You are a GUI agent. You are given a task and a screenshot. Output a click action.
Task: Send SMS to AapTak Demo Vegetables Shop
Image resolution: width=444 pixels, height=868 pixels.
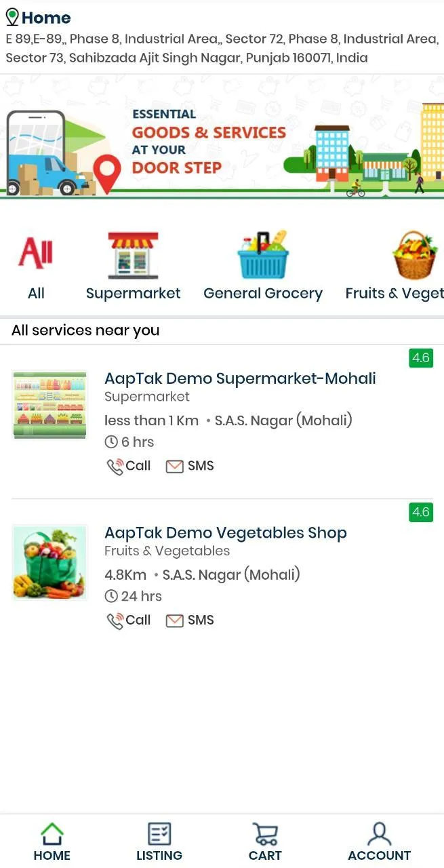coord(190,620)
